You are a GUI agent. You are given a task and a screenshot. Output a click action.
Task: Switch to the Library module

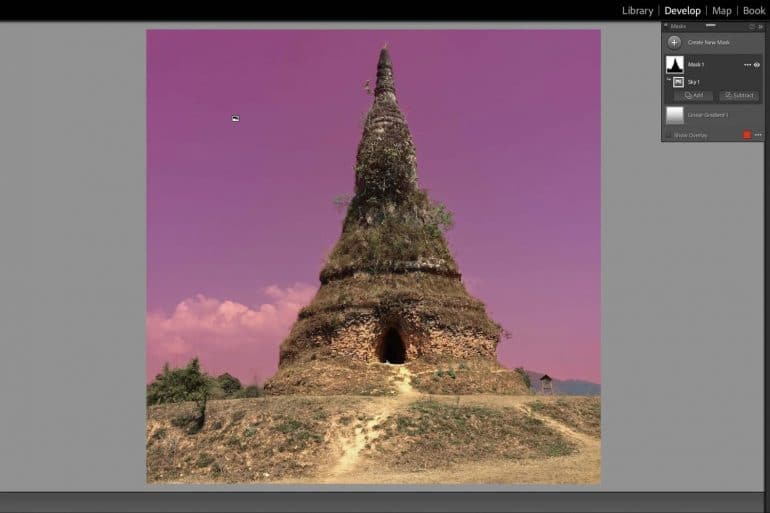637,11
